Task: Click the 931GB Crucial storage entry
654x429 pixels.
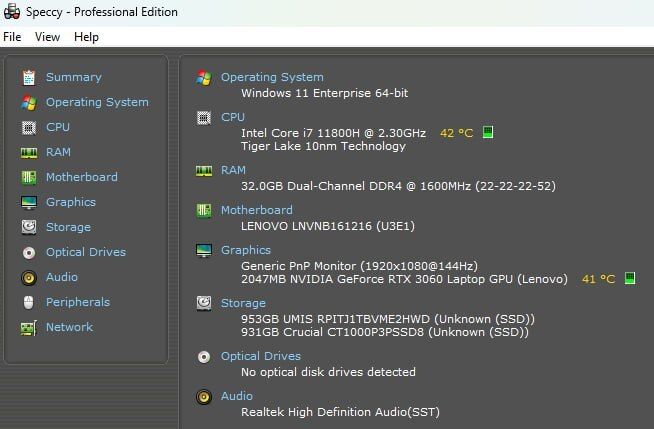Action: point(385,332)
